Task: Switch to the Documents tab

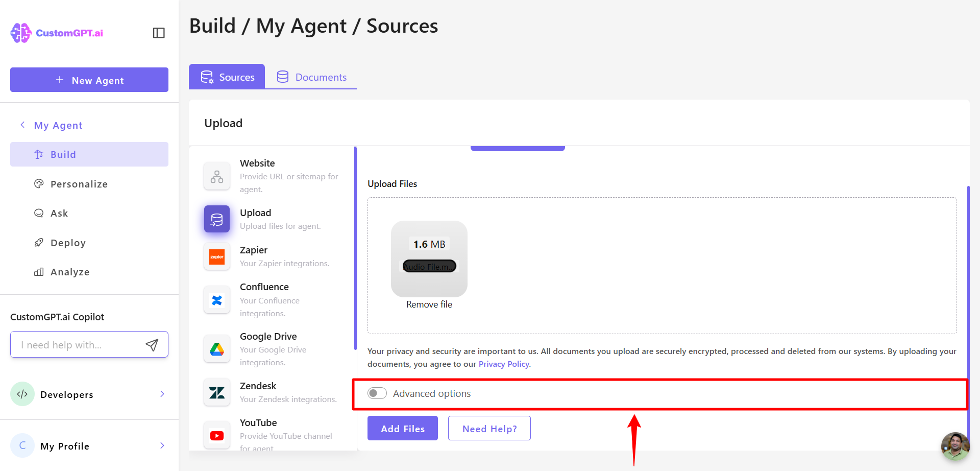Action: [311, 77]
